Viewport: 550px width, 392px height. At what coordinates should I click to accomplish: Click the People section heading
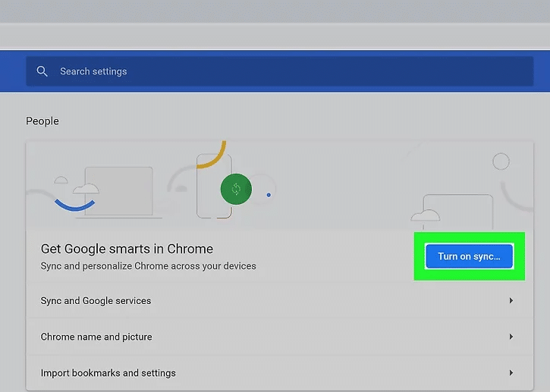point(42,121)
